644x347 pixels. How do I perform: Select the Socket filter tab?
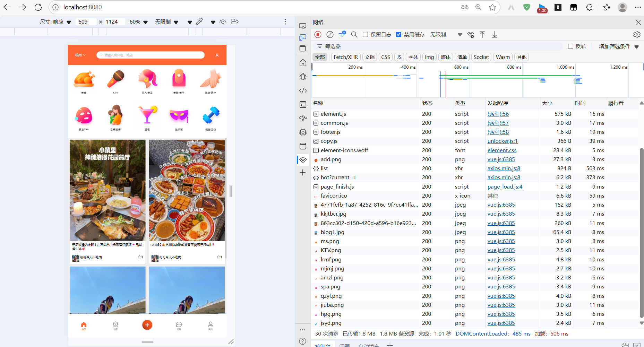tap(481, 57)
